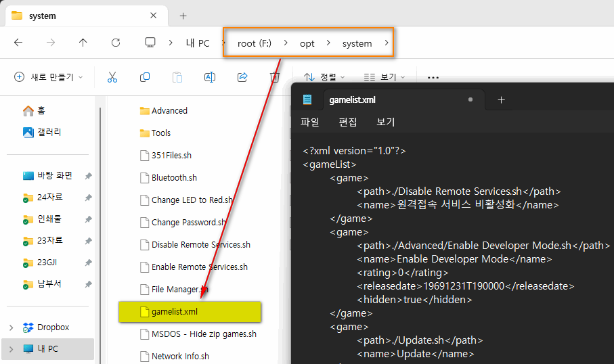
Task: Select the Change LED to Red.sh file
Action: pyautogui.click(x=186, y=200)
